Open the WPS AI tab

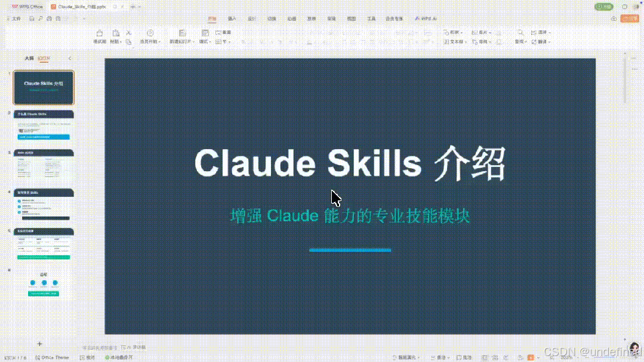[x=426, y=19]
